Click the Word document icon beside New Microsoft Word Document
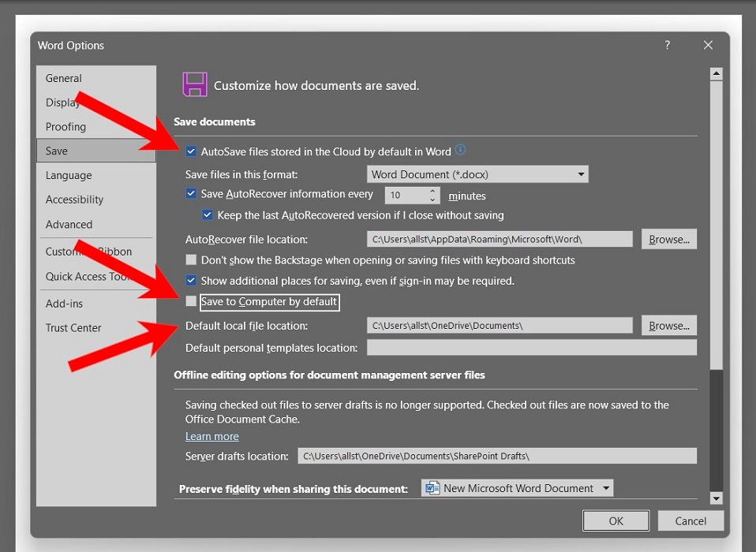This screenshot has width=756, height=552. pyautogui.click(x=432, y=487)
